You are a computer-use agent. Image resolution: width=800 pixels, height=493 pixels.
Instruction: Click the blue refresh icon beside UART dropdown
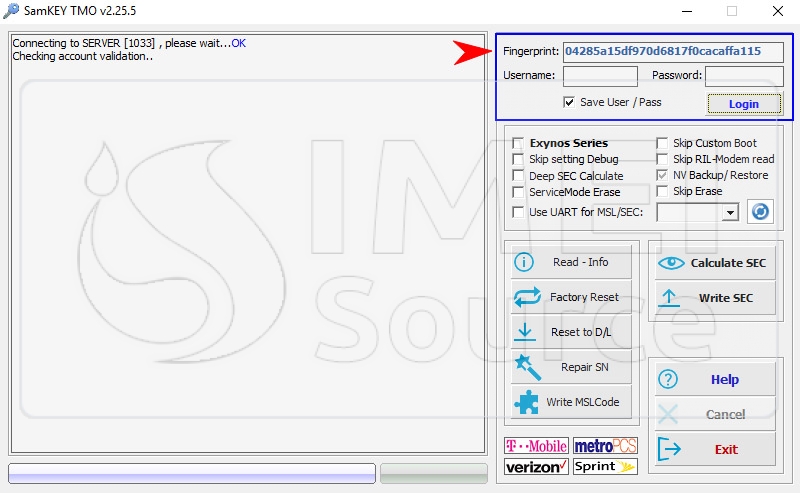point(760,212)
